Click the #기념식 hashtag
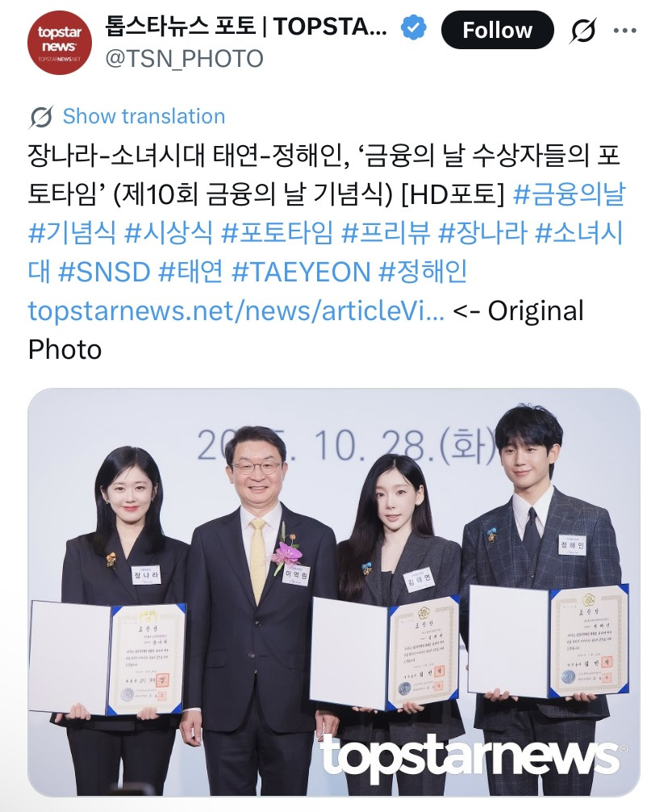The width and height of the screenshot is (668, 812). point(72,233)
